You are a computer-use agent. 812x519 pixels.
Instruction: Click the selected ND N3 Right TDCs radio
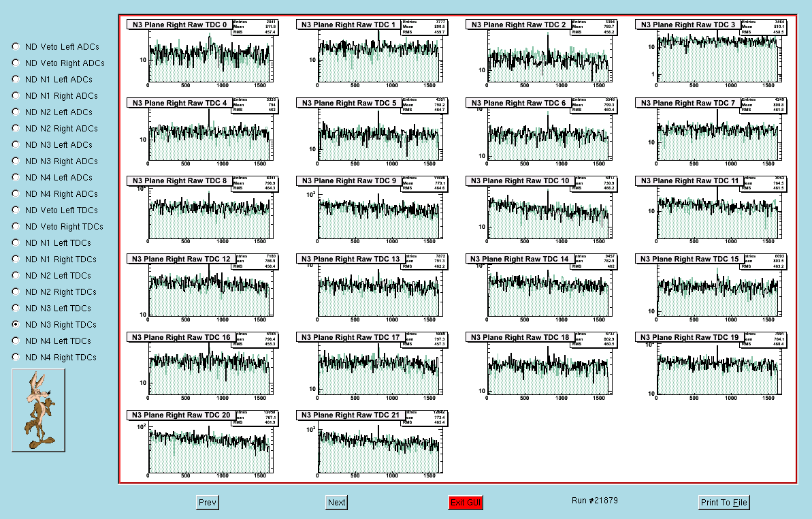click(16, 324)
